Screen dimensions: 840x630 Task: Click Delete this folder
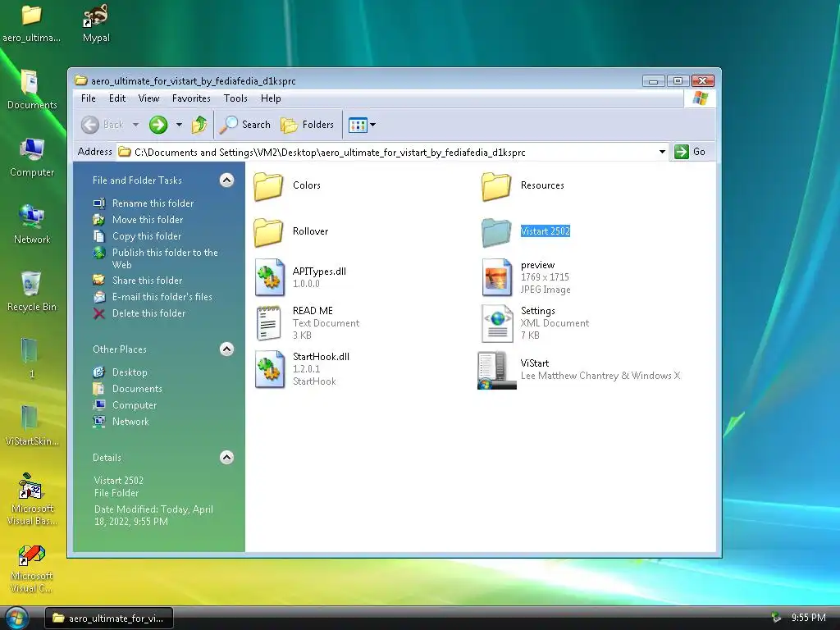139,314
